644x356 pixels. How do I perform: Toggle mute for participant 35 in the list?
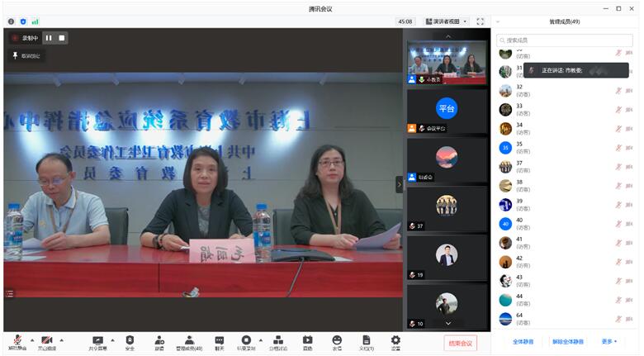point(618,148)
